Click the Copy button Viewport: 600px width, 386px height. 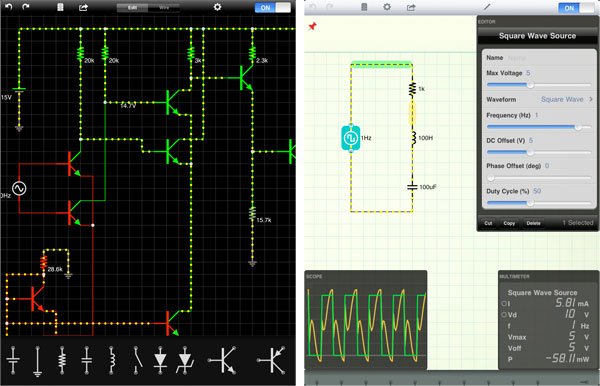point(509,223)
